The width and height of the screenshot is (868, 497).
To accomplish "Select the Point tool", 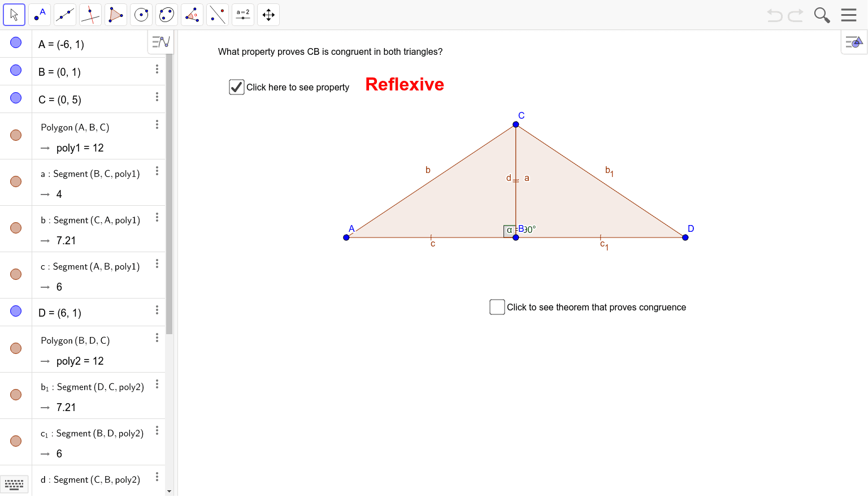I will tap(39, 14).
